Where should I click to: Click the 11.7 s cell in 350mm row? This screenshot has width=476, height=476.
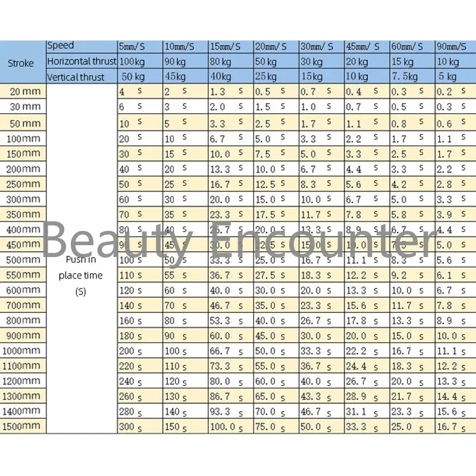tap(321, 214)
